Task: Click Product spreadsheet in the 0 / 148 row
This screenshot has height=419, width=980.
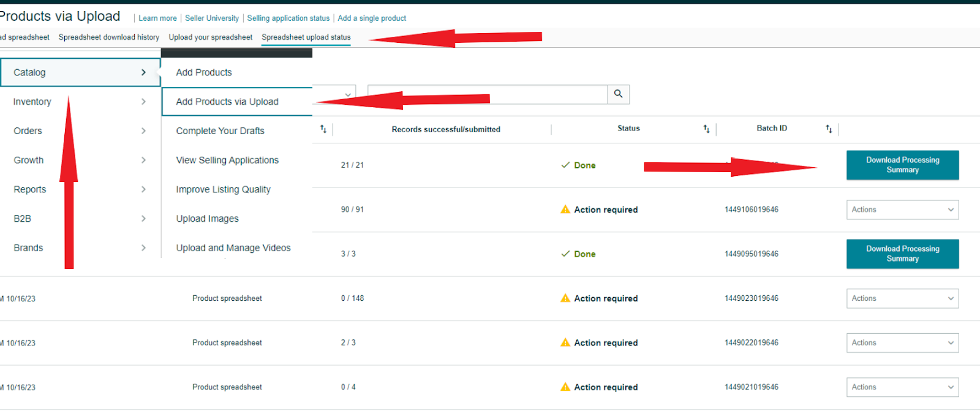Action: point(227,298)
